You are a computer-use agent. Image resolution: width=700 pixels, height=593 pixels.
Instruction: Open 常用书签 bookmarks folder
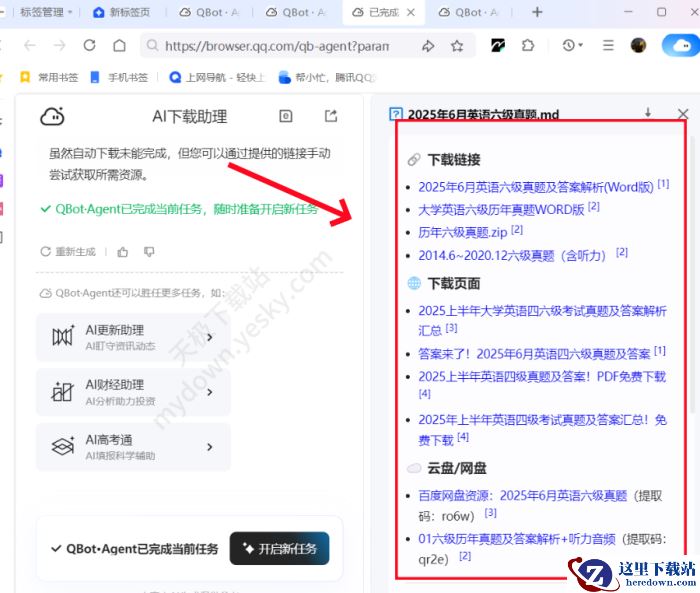[x=49, y=78]
